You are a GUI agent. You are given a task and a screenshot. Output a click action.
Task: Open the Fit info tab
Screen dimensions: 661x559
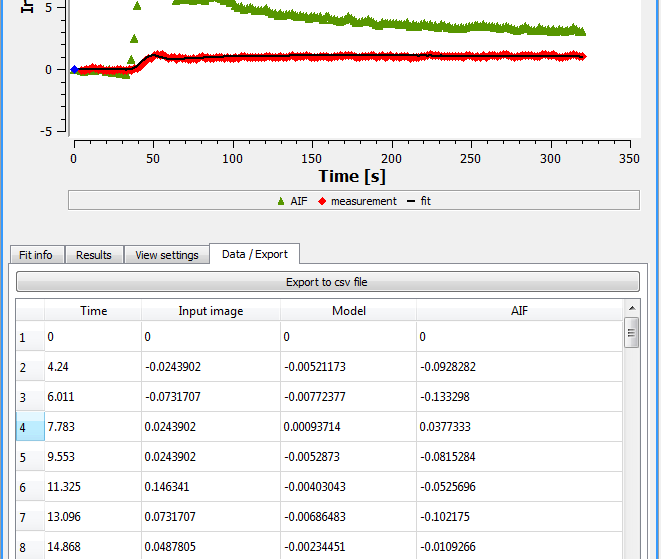point(37,255)
